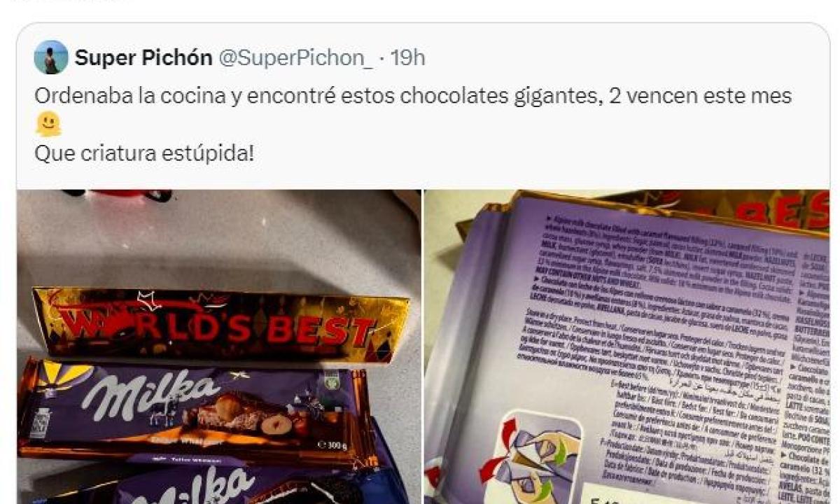Viewport: 840px width, 504px height.
Task: Click the World's Best gold chocolate box
Action: pyautogui.click(x=220, y=326)
